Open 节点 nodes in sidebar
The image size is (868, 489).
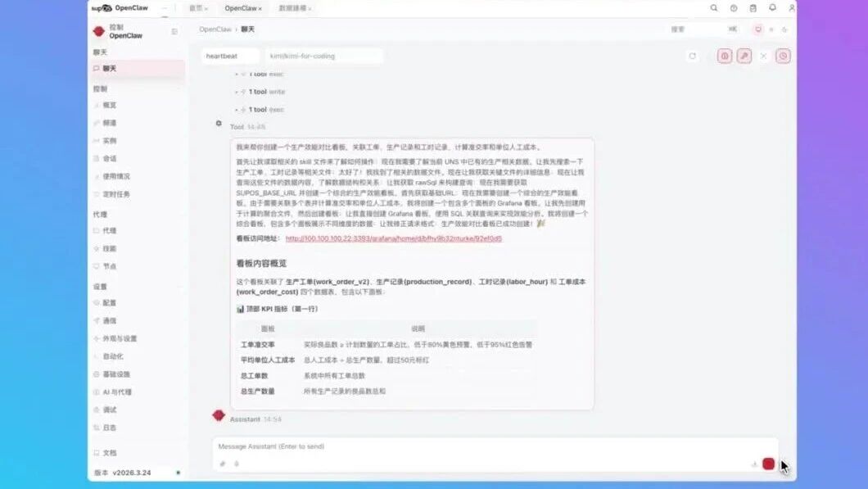click(x=137, y=266)
